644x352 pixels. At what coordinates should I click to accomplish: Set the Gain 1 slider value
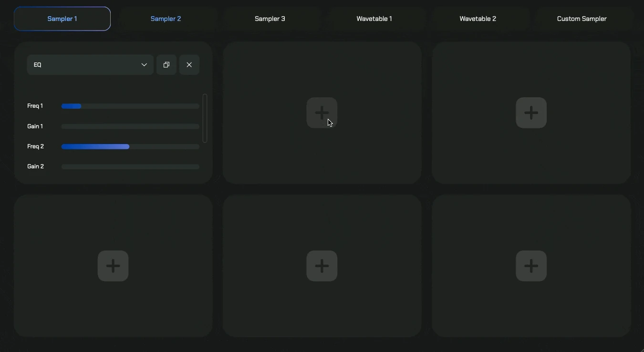[x=130, y=126]
